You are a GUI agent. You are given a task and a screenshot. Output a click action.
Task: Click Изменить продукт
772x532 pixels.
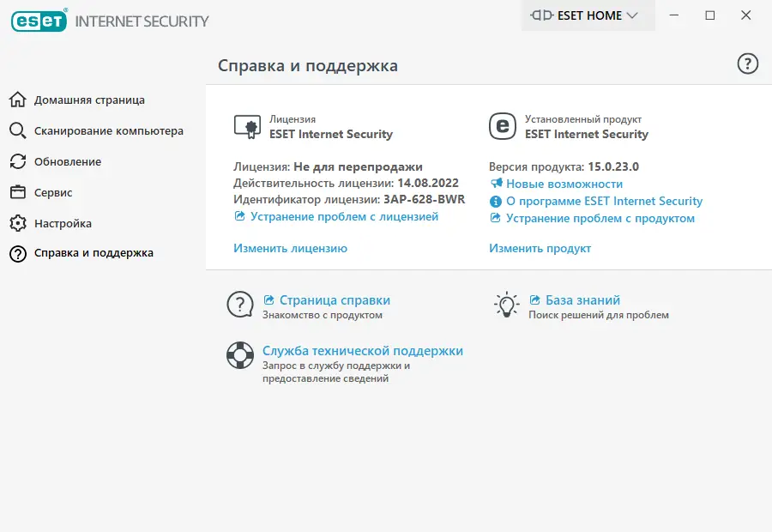tap(540, 248)
